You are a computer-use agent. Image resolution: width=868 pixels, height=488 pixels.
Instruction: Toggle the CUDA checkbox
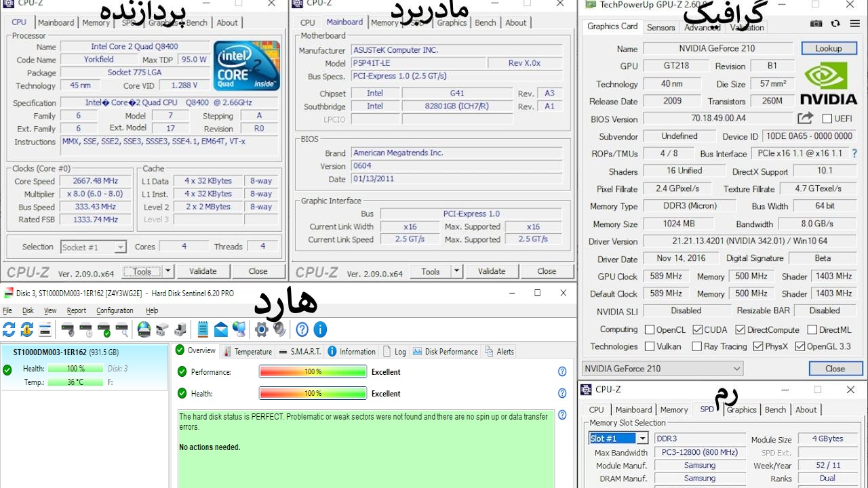coord(697,330)
